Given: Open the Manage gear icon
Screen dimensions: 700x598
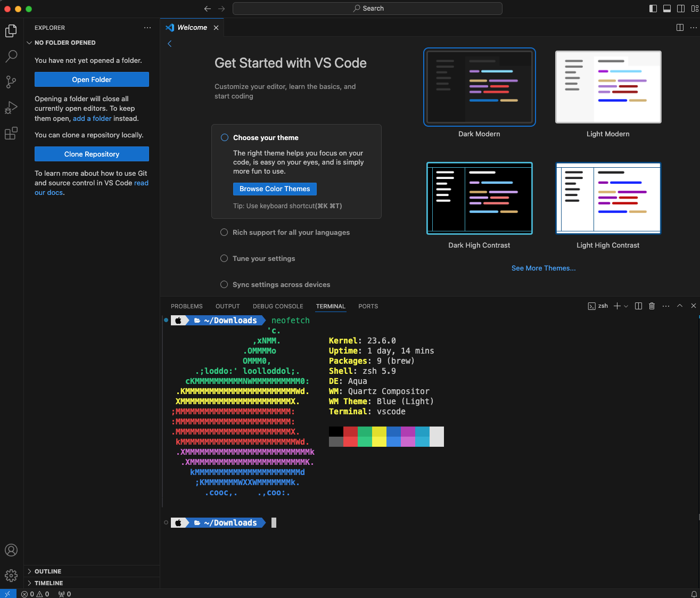Looking at the screenshot, I should pos(11,576).
